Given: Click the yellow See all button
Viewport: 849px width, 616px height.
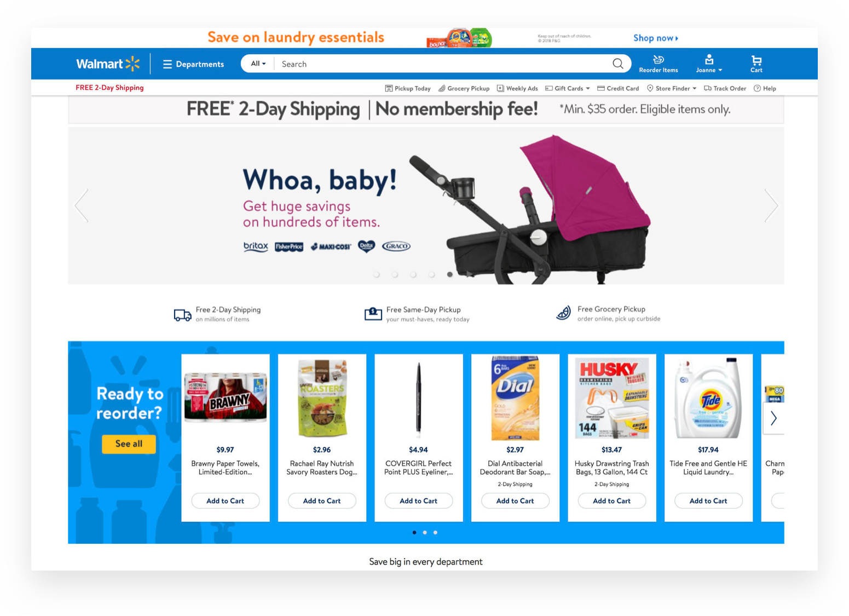Looking at the screenshot, I should coord(129,444).
